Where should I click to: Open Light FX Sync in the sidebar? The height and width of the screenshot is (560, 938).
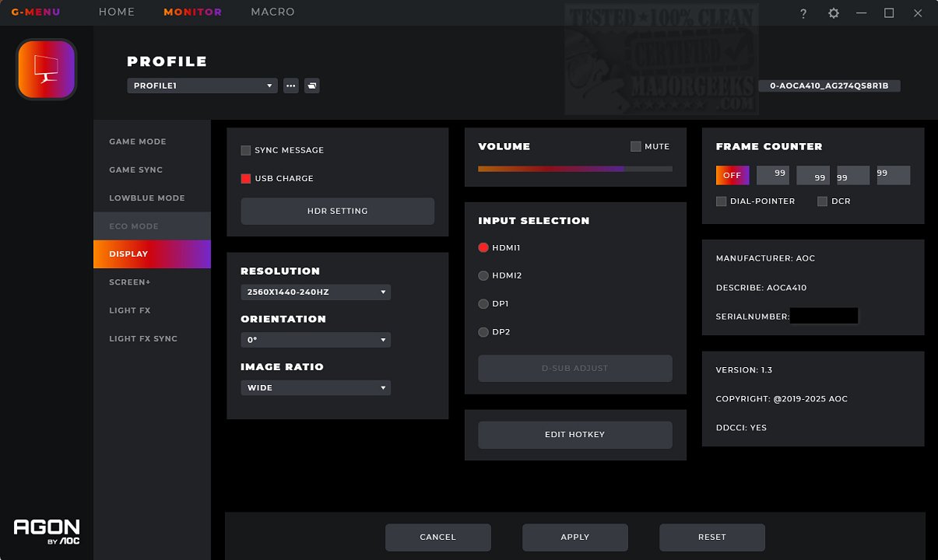tap(152, 338)
